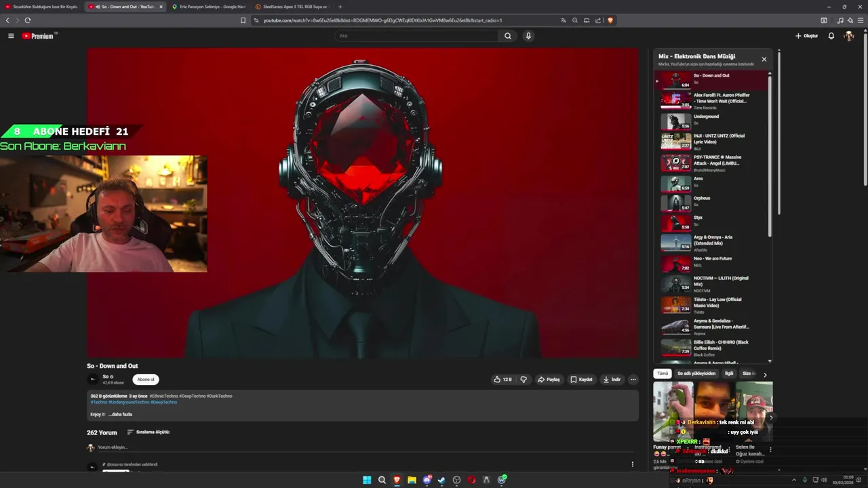Open Windows Start menu

coord(367,480)
